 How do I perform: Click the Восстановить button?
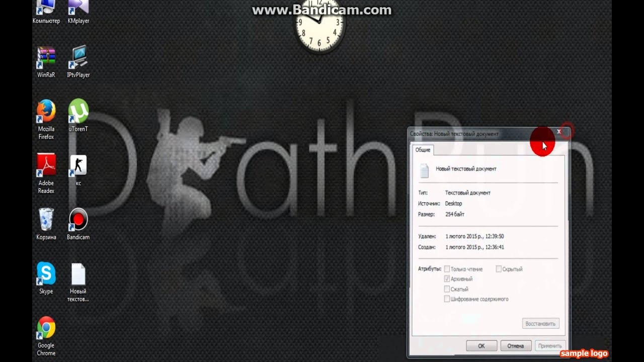click(x=540, y=324)
